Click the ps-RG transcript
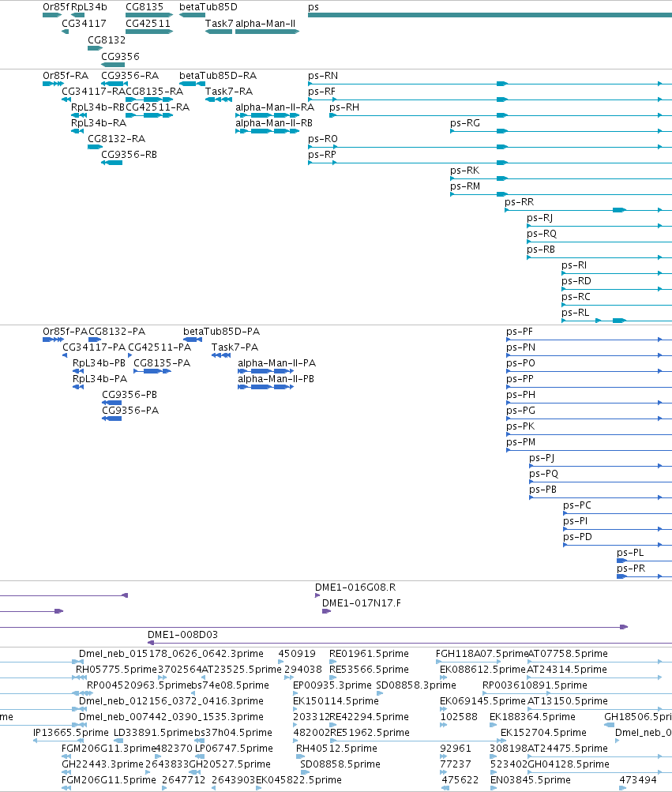This screenshot has height=792, width=672. [561, 131]
